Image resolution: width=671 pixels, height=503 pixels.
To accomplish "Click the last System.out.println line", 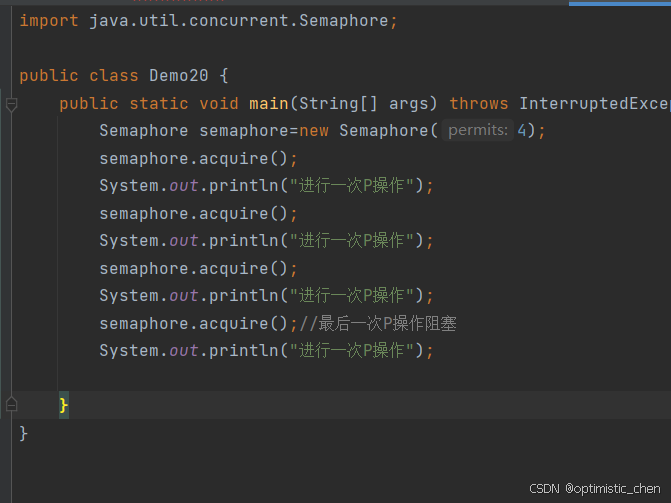I will (266, 350).
